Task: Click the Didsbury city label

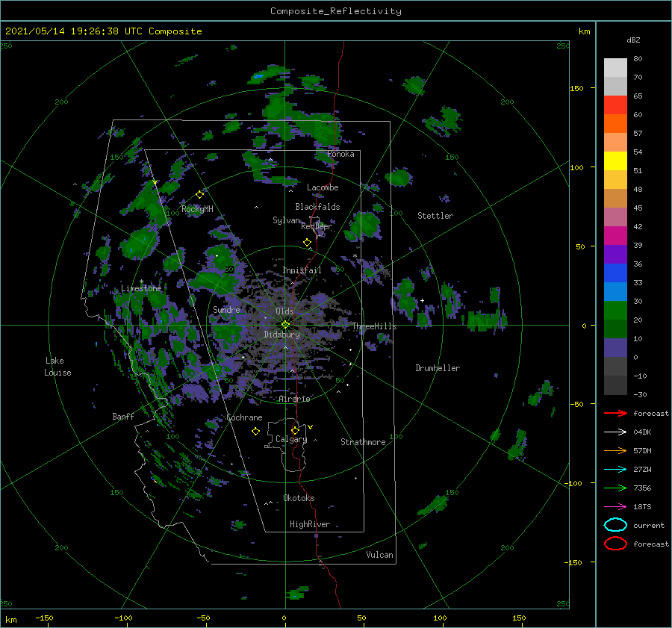Action: (x=281, y=335)
